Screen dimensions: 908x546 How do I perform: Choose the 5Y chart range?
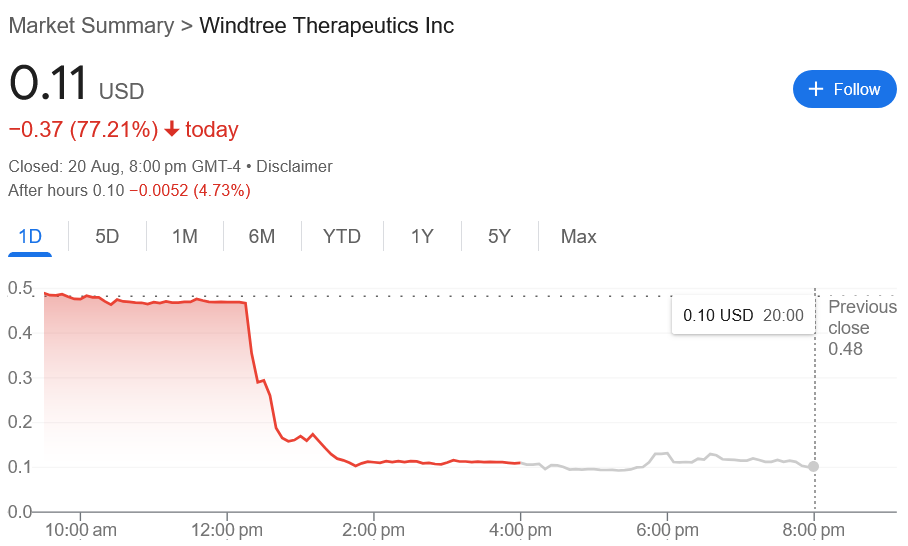[x=500, y=237]
